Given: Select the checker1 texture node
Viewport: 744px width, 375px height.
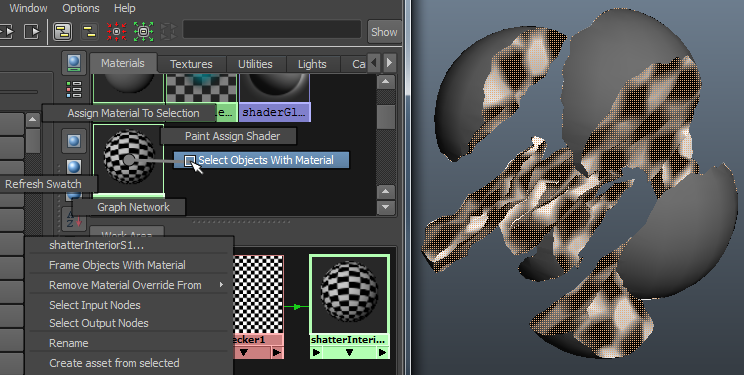Looking at the screenshot, I should [259, 306].
